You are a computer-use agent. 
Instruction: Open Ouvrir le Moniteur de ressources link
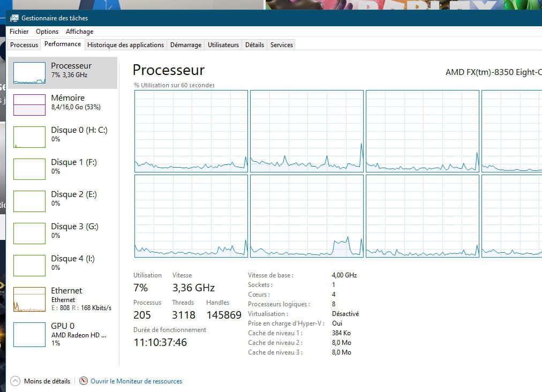click(x=136, y=381)
